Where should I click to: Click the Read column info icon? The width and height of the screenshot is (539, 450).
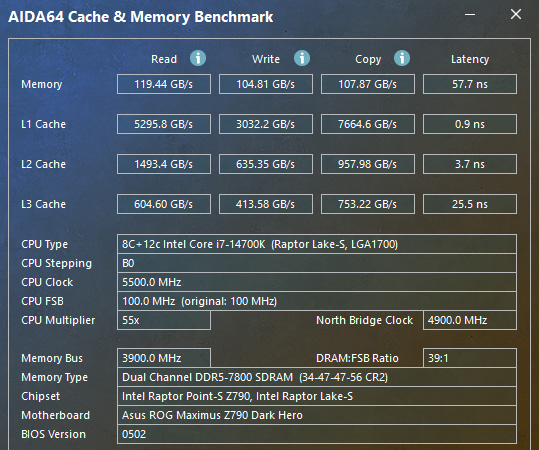tap(198, 58)
